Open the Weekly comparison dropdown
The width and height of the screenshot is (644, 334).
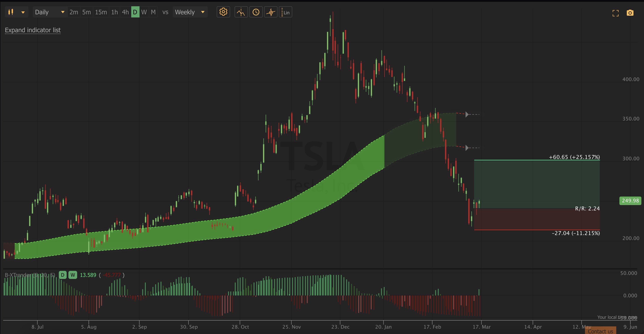point(190,12)
